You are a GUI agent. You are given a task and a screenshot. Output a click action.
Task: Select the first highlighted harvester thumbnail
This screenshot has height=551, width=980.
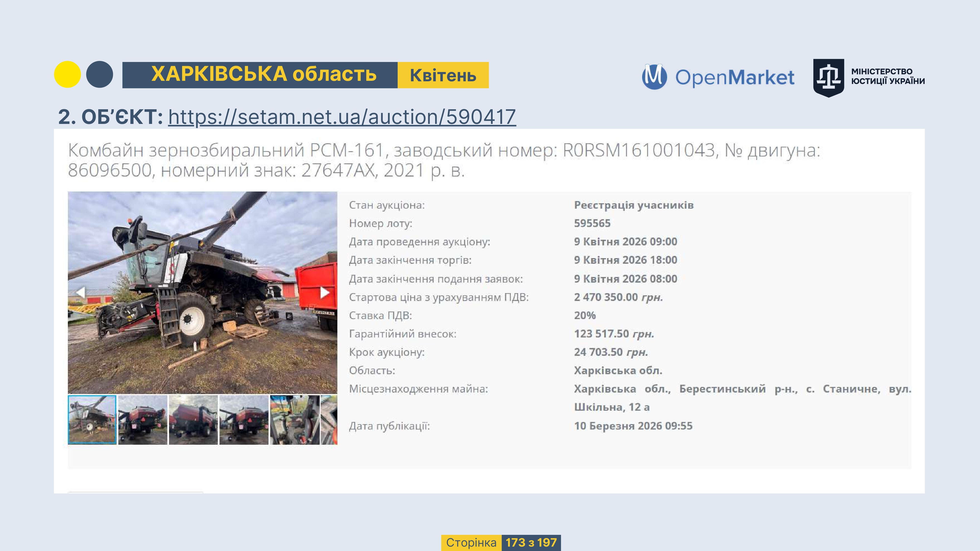click(x=92, y=419)
